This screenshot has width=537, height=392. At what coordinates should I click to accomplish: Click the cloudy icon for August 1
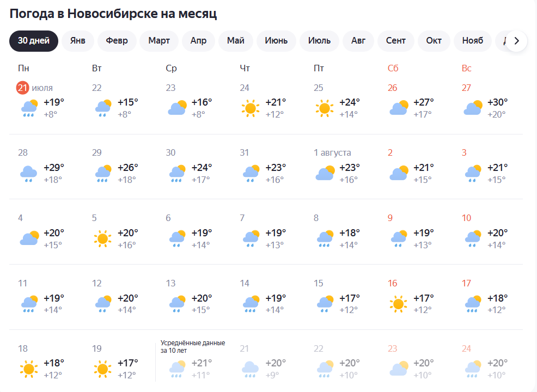coord(325,173)
